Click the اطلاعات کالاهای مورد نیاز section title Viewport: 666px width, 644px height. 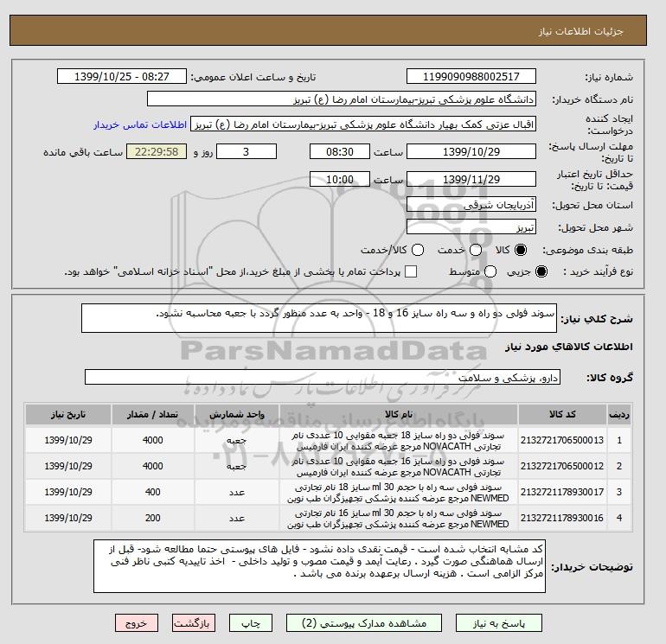click(x=569, y=347)
